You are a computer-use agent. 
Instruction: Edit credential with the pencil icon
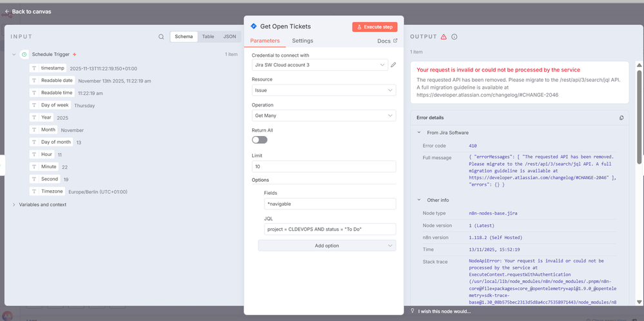point(393,65)
